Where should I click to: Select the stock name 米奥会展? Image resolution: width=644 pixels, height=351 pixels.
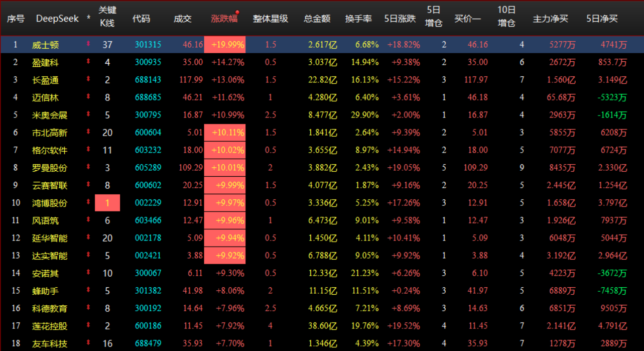click(x=50, y=115)
